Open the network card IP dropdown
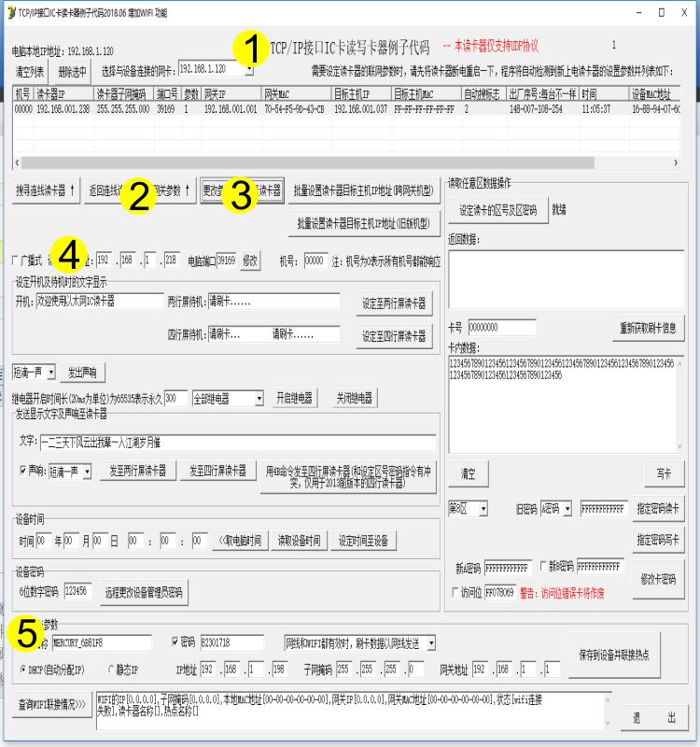 tap(248, 70)
